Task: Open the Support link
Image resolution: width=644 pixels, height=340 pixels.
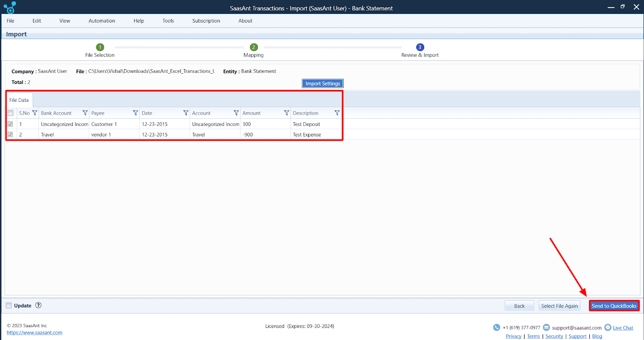Action: click(x=578, y=336)
